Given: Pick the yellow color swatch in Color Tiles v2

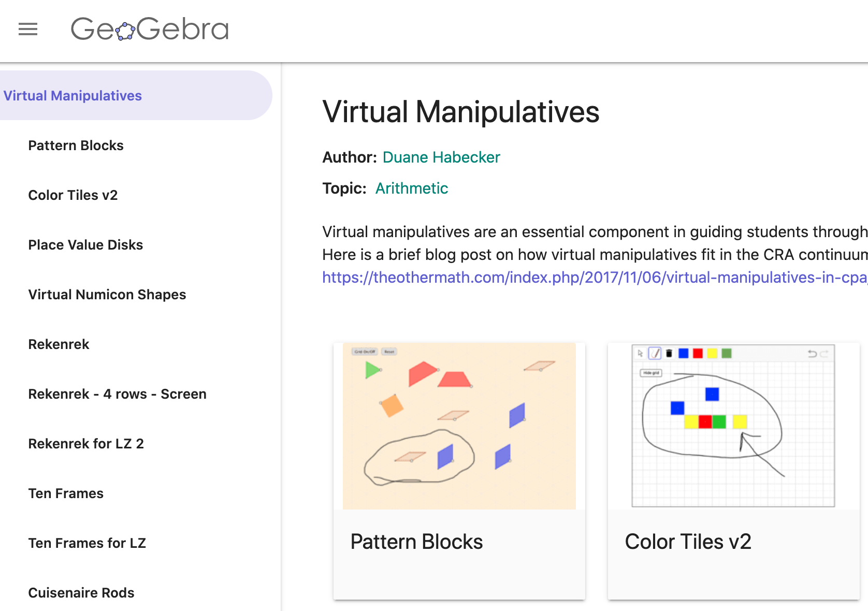Looking at the screenshot, I should [712, 354].
